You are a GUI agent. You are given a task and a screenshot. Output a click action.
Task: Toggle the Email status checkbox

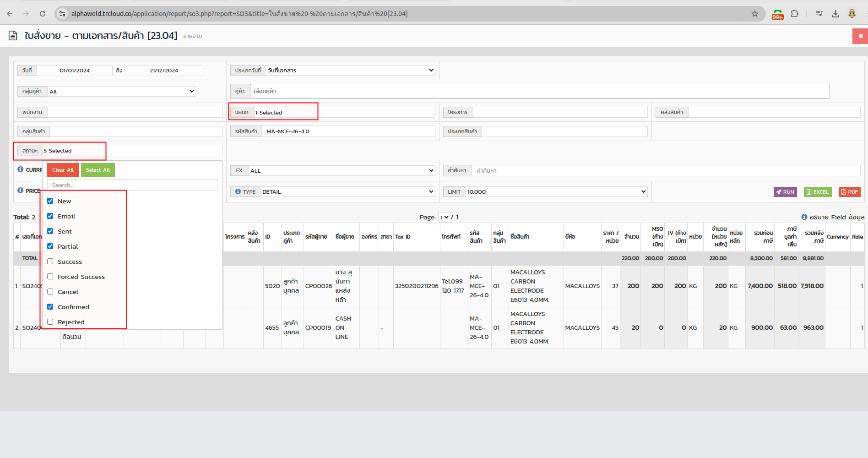click(x=50, y=216)
